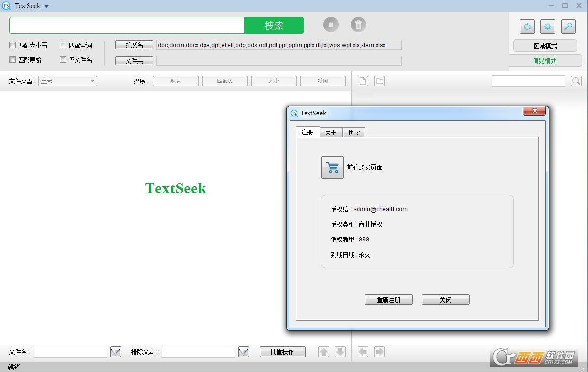Sort results by 时间
Viewport: 588px width, 372px height.
[323, 80]
